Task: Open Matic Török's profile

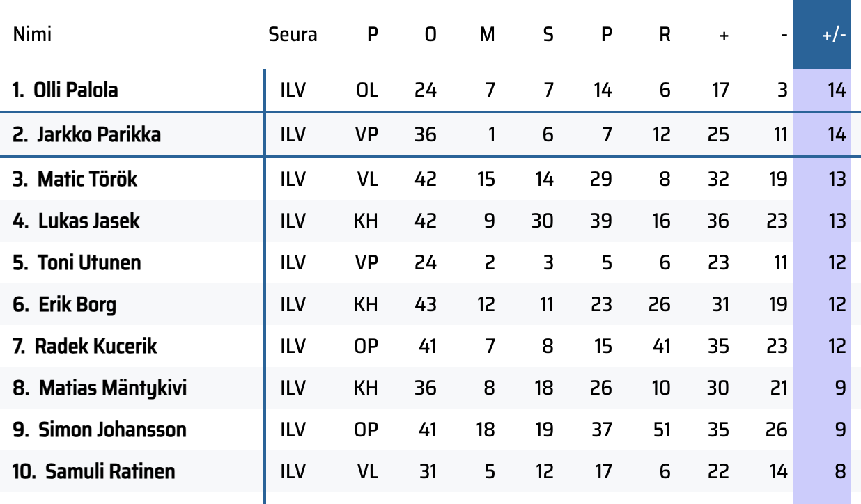Action: point(87,179)
